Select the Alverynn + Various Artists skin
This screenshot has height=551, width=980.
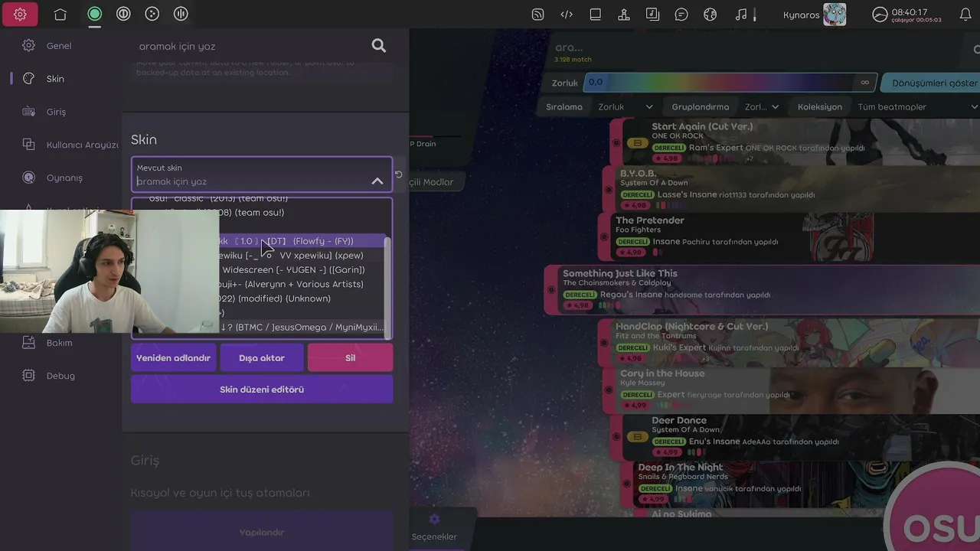[x=302, y=285]
